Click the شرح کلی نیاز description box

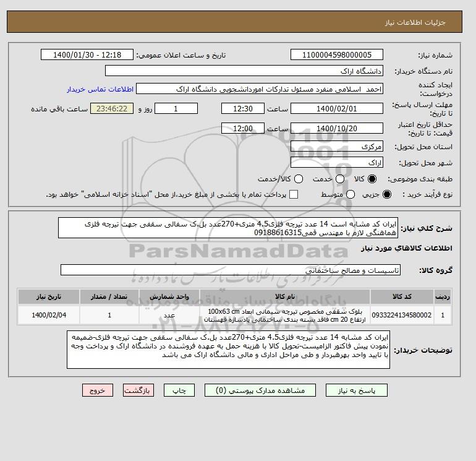click(228, 228)
